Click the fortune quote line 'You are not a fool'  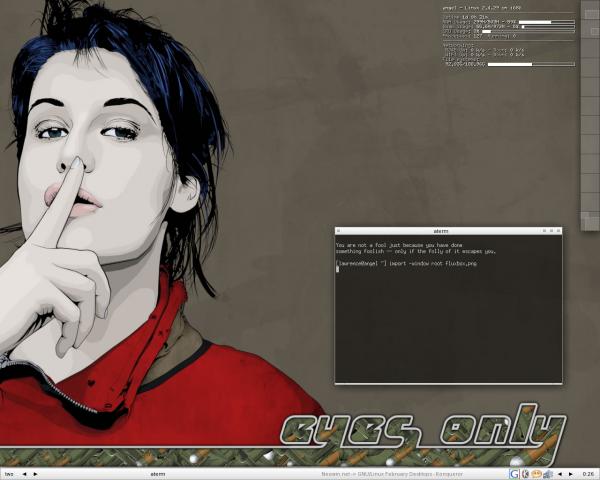click(x=399, y=245)
